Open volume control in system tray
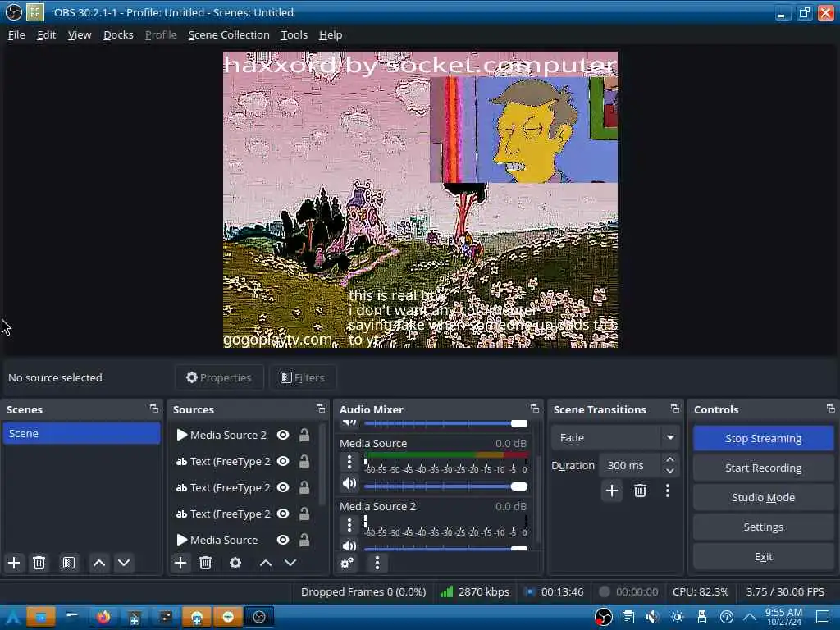 point(652,617)
